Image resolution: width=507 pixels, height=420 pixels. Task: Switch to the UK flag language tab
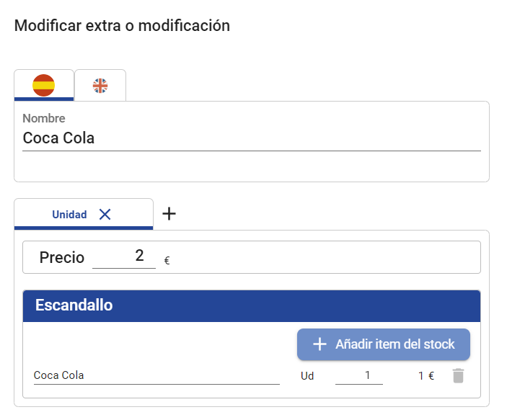tap(100, 86)
